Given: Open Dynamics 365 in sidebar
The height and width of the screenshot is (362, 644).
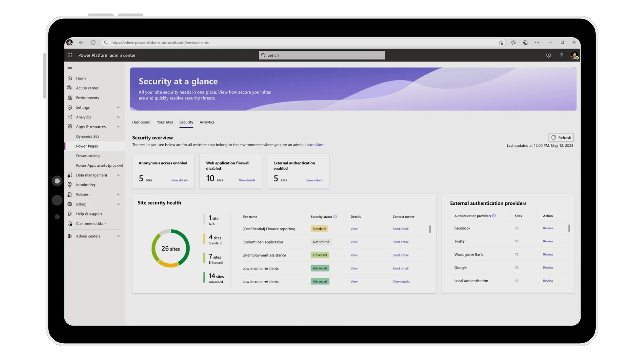Looking at the screenshot, I should click(x=88, y=136).
